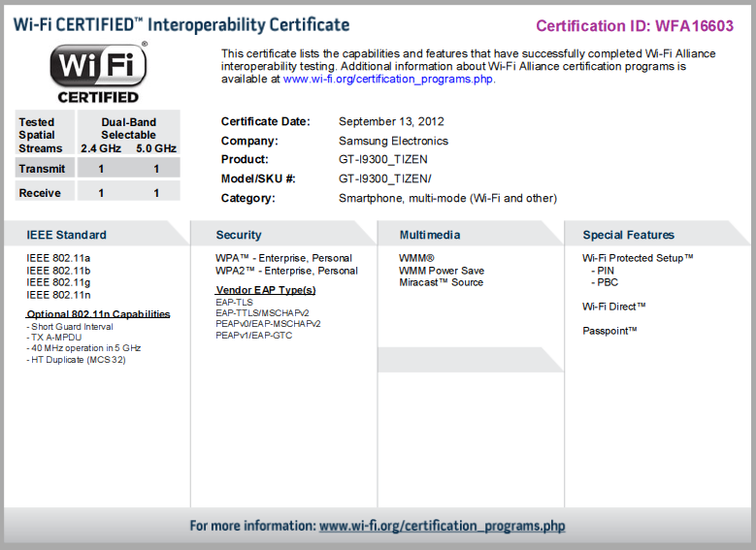This screenshot has width=756, height=550.
Task: Click the certificate title heading
Action: coord(181,25)
